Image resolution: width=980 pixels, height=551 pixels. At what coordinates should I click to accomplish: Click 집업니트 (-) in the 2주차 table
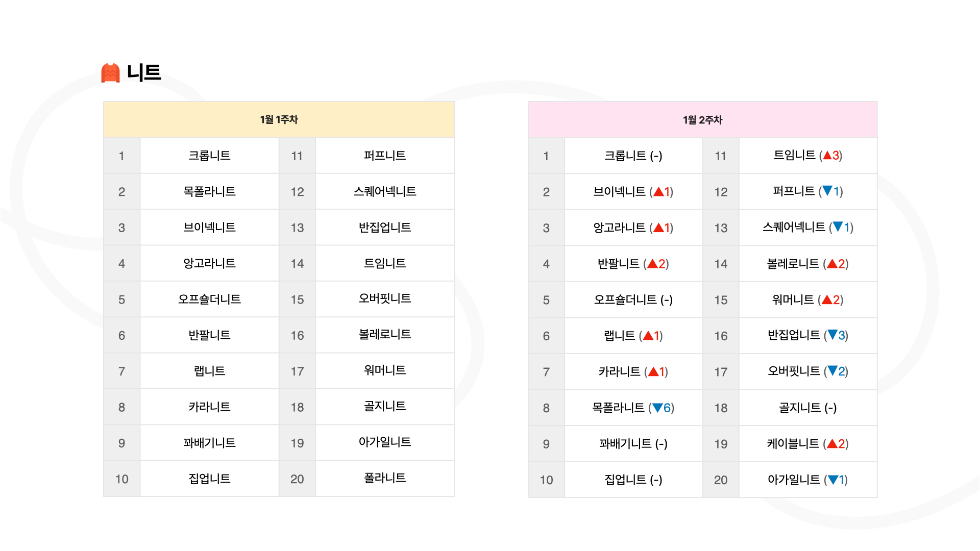tap(633, 480)
